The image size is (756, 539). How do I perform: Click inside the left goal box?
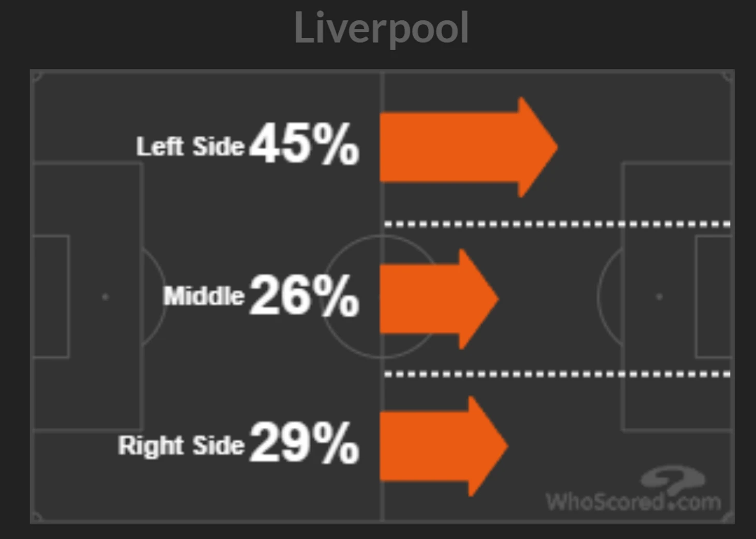(x=50, y=297)
